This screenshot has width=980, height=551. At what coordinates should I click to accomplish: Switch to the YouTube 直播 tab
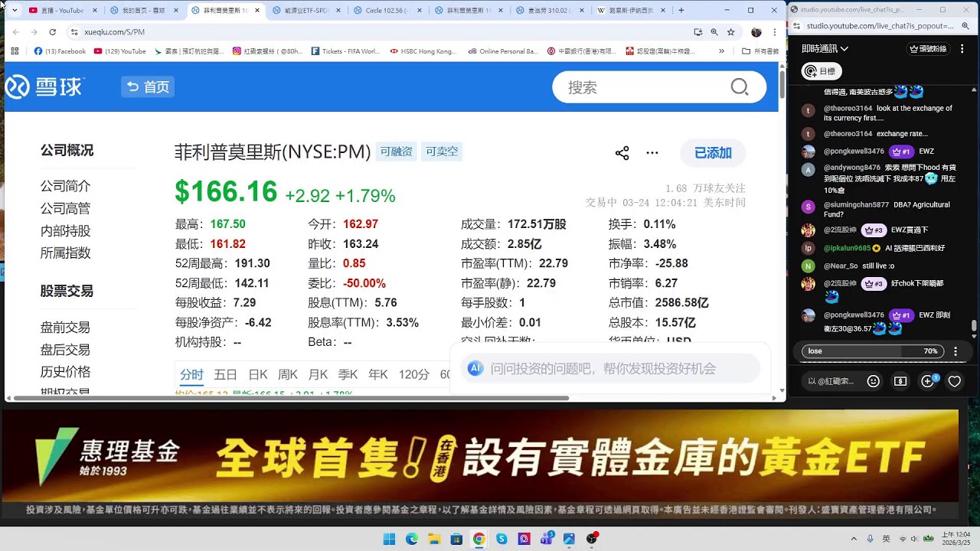tap(64, 11)
